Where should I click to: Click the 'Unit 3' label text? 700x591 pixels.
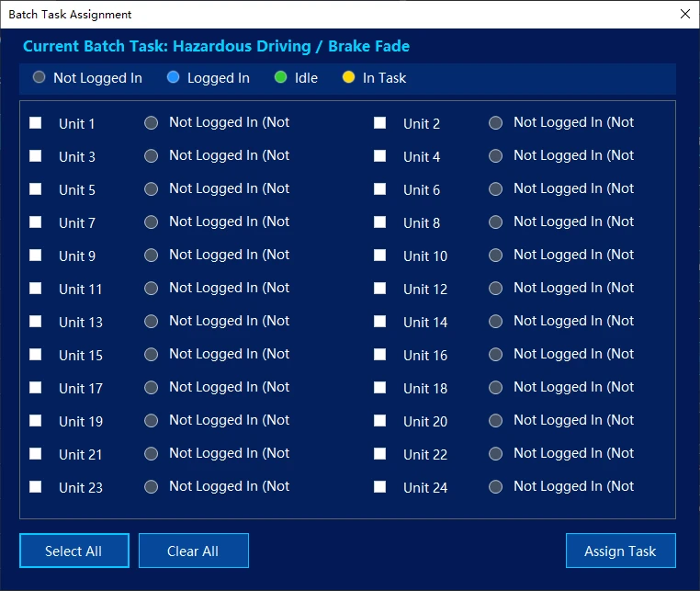[x=77, y=157]
